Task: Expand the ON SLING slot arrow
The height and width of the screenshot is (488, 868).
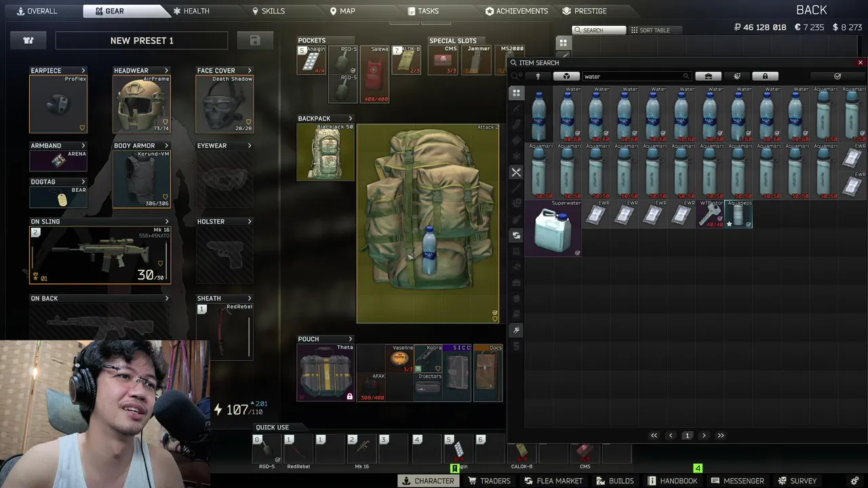Action: [x=166, y=222]
